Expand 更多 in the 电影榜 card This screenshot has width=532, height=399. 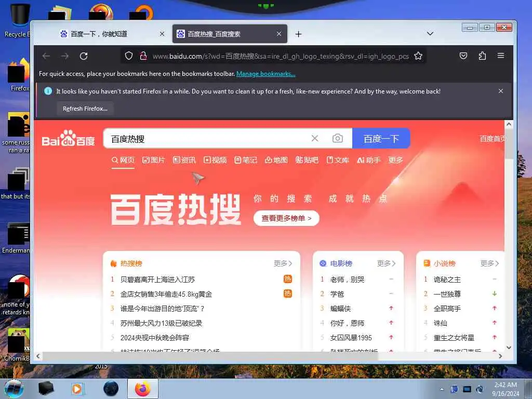tap(386, 263)
